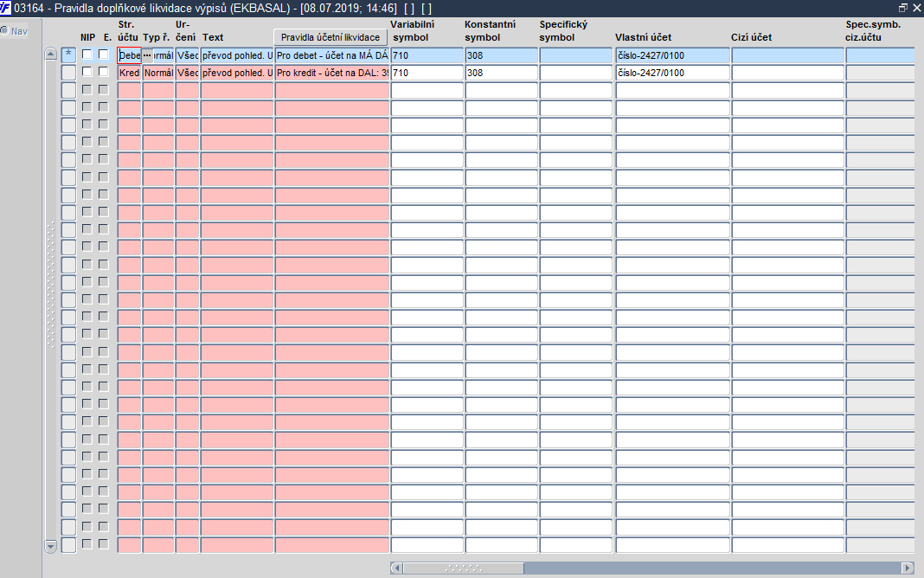
Task: Click variabilní symbol '710' in Debet row
Action: (427, 55)
